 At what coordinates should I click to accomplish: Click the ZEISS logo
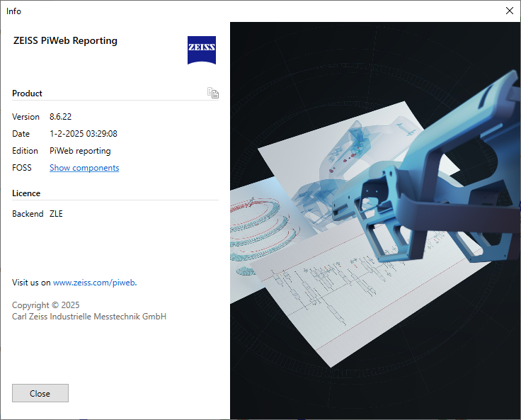coord(202,50)
